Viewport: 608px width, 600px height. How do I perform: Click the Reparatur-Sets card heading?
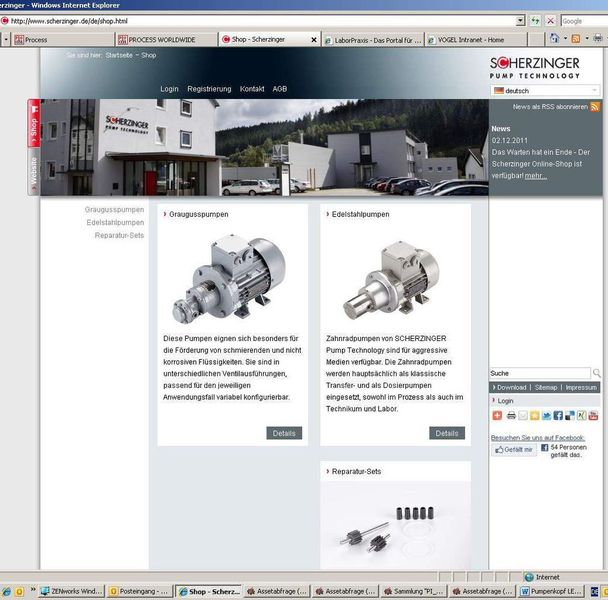(356, 471)
